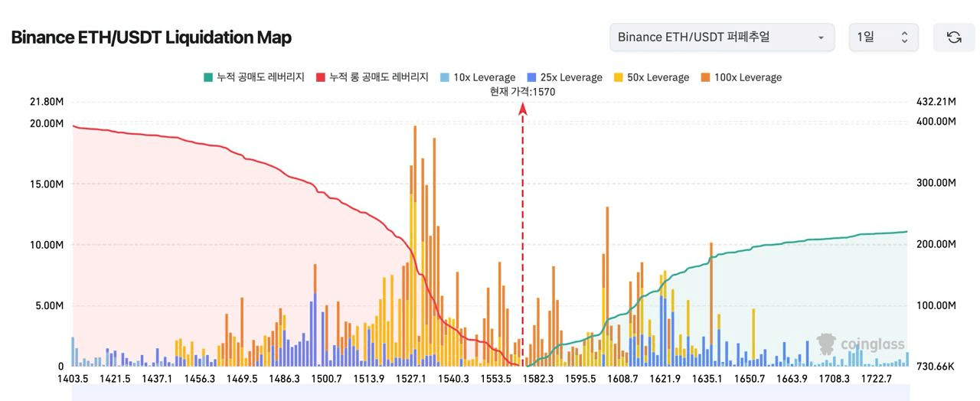The image size is (980, 401).
Task: Click the 현재 가격:1570 label
Action: [522, 92]
